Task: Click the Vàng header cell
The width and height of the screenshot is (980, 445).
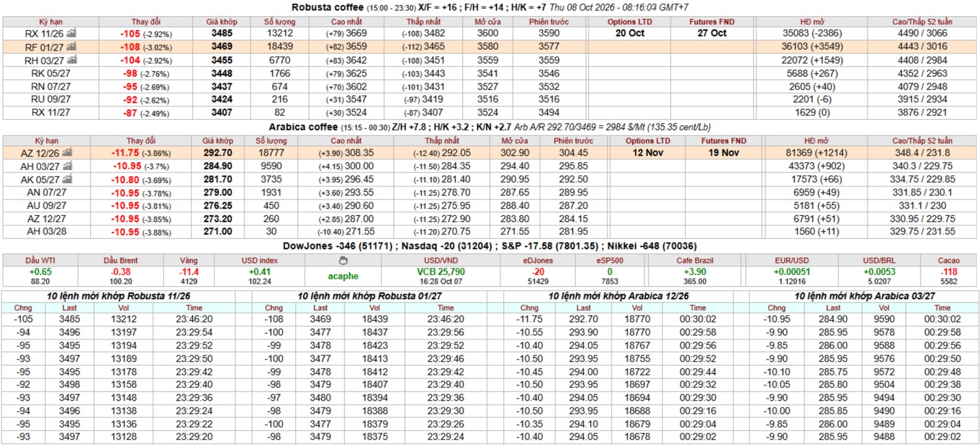Action: [189, 261]
